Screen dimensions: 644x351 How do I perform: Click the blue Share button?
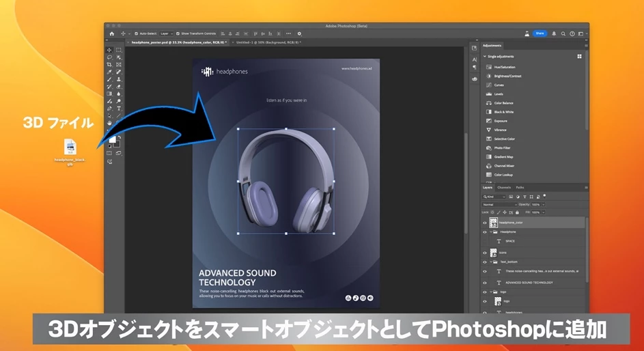pyautogui.click(x=540, y=33)
